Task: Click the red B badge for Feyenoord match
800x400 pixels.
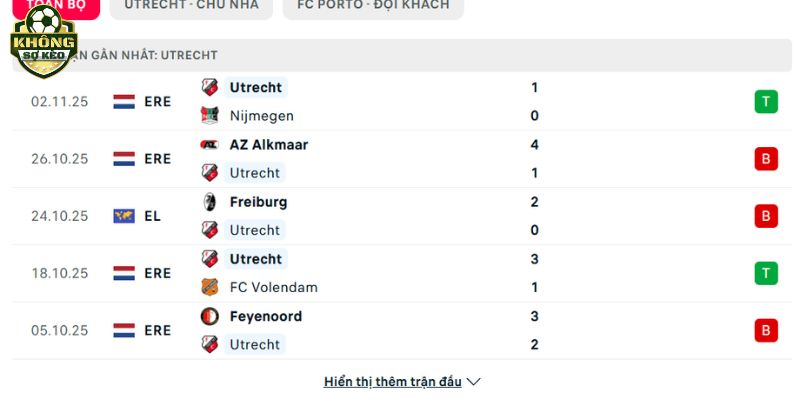Action: 766,330
